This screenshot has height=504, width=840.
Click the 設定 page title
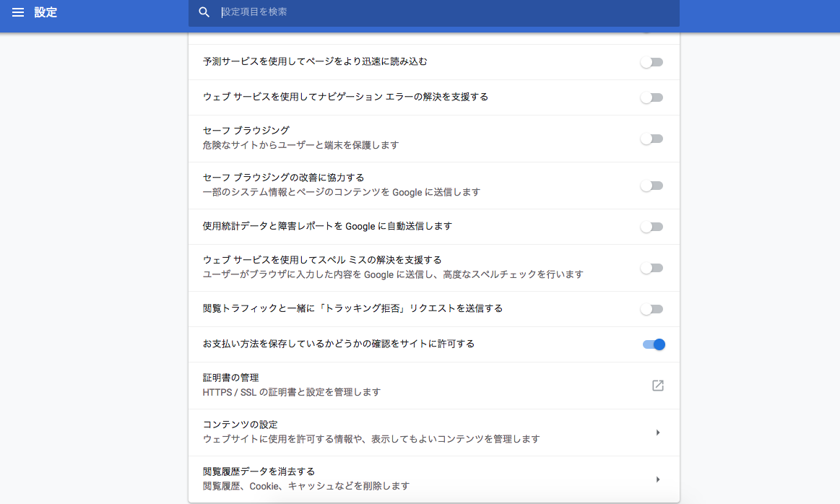click(46, 12)
